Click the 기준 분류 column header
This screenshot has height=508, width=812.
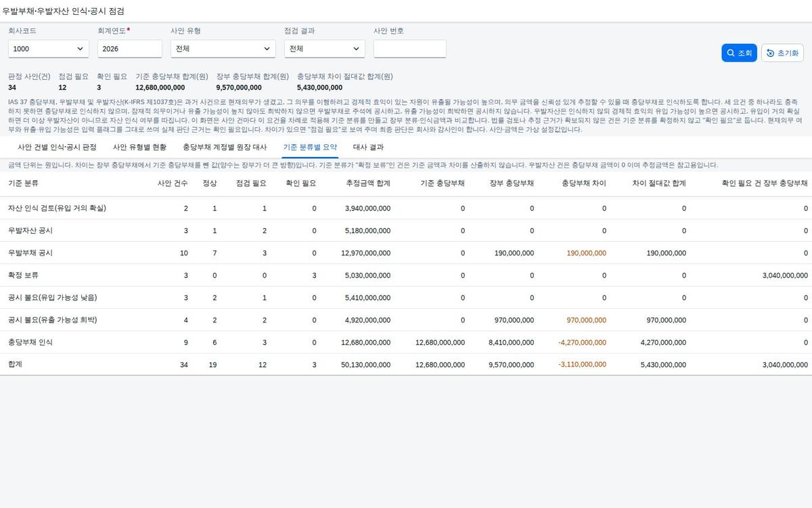23,183
